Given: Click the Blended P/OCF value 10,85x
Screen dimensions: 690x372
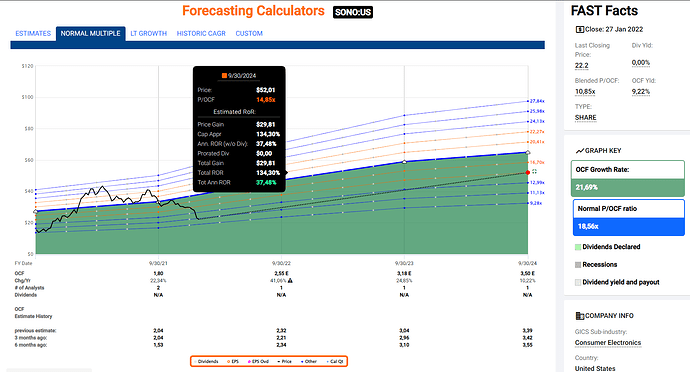Looking at the screenshot, I should coord(585,92).
